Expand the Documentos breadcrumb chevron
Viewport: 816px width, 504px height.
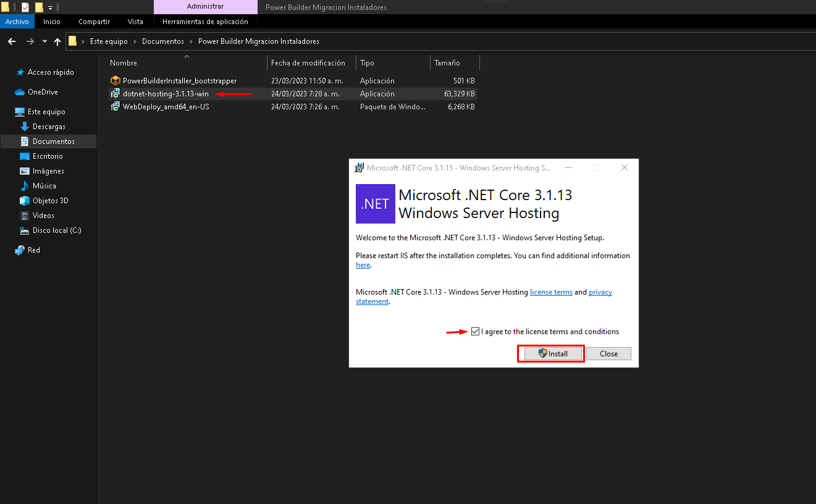(x=191, y=41)
